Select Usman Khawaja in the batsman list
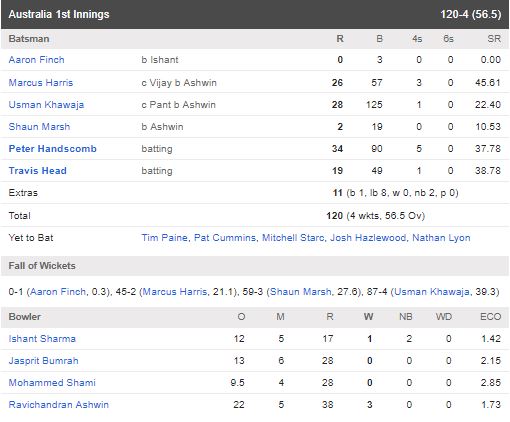Viewport: 510px width, 422px height. (x=46, y=105)
